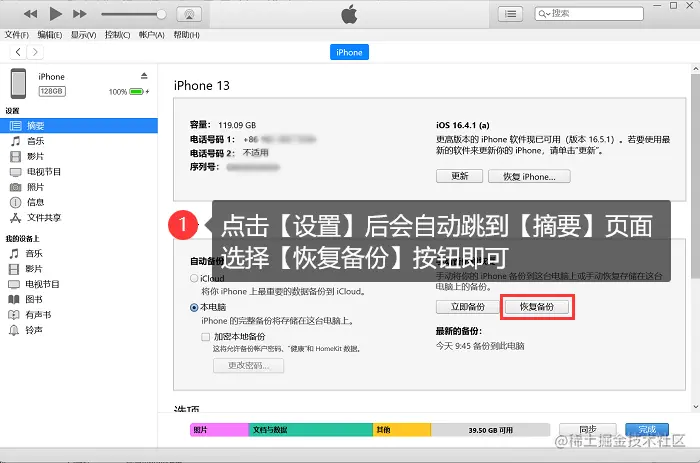The width and height of the screenshot is (700, 463).
Task: Click the pink 照片 storage segment
Action: tap(219, 430)
